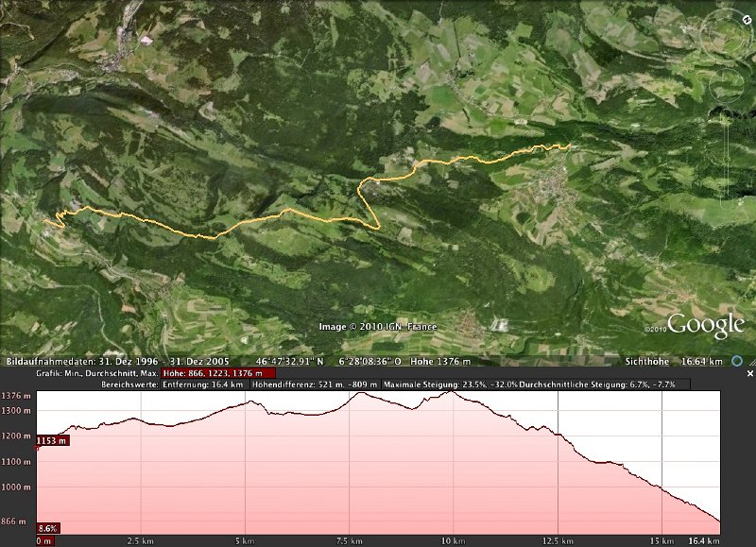The width and height of the screenshot is (756, 547).
Task: Click the 0 m distance cursor label
Action: tap(44, 541)
